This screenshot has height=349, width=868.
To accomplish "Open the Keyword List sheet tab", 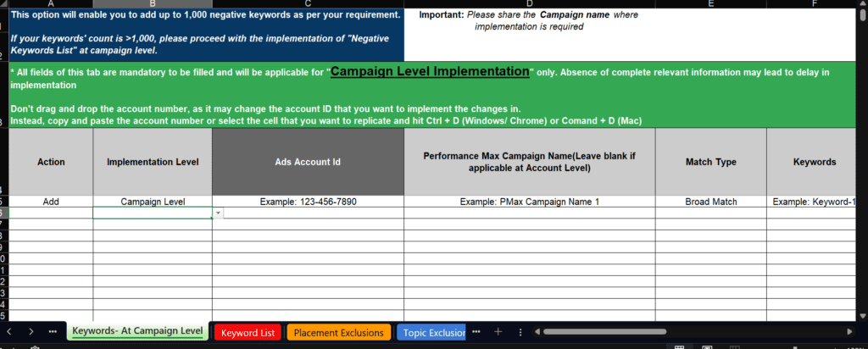I will (248, 333).
